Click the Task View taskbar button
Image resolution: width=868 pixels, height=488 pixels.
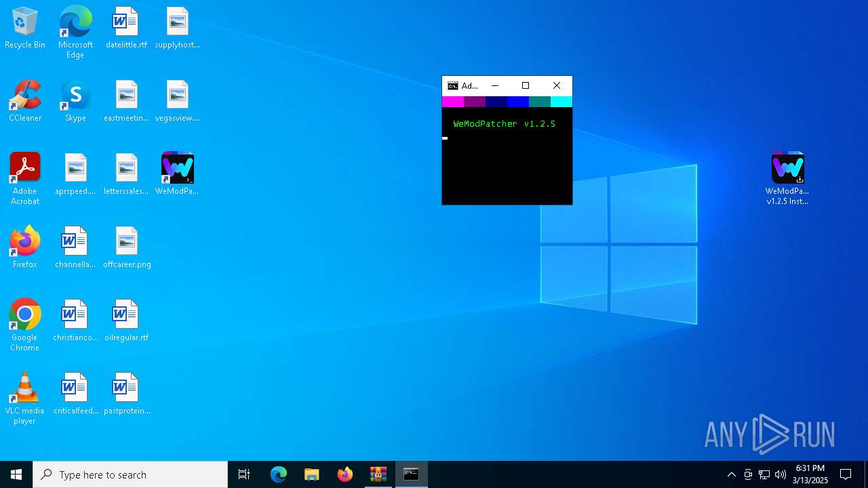click(244, 474)
